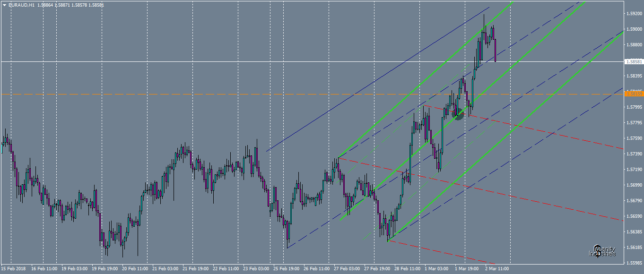The height and width of the screenshot is (274, 644).
Task: Click the dollar sign symbol inside the watermark
Action: [598, 251]
